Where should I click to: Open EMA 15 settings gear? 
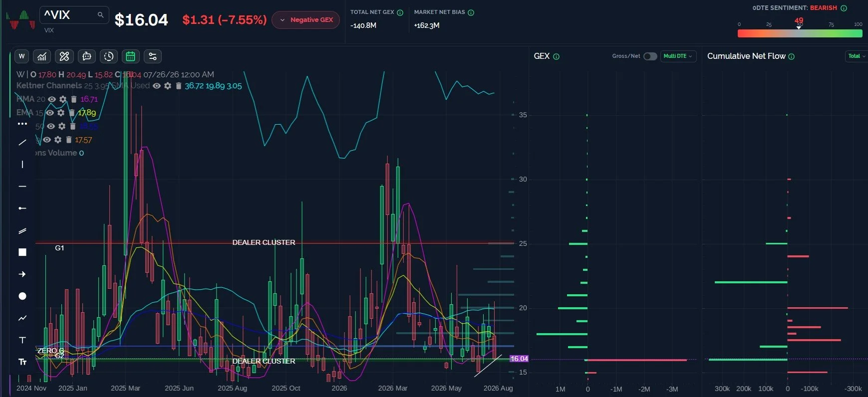coord(61,113)
